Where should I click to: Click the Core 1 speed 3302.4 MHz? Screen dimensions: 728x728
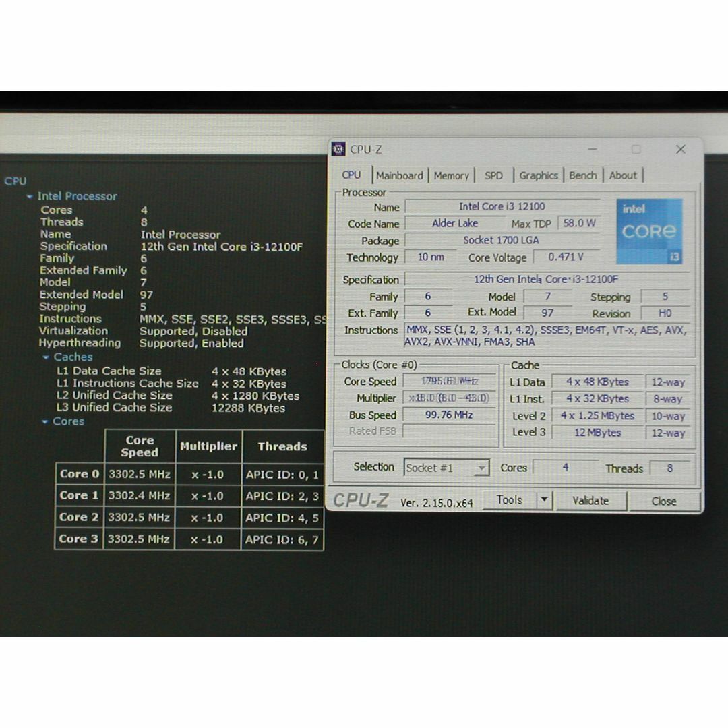coord(139,496)
